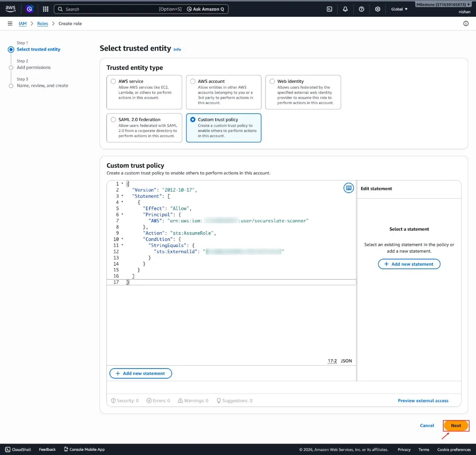Show Warnings findings count
Image resolution: width=476 pixels, height=455 pixels.
pyautogui.click(x=193, y=400)
